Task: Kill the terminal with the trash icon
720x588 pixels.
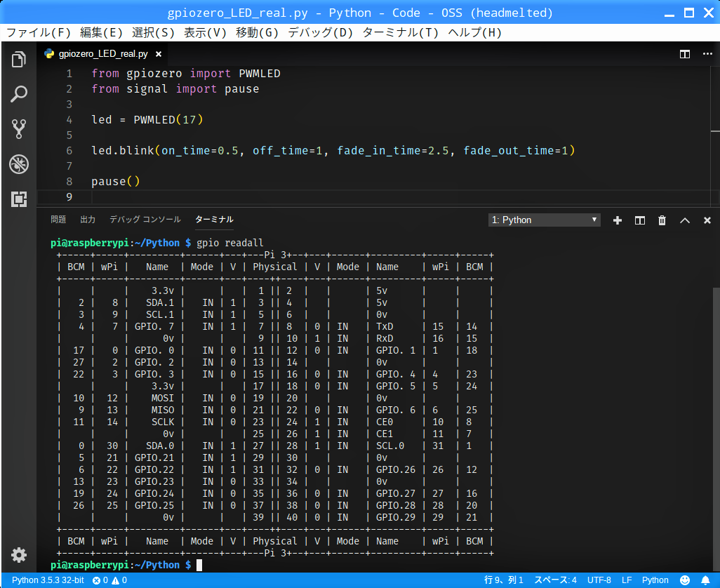Action: pyautogui.click(x=662, y=220)
